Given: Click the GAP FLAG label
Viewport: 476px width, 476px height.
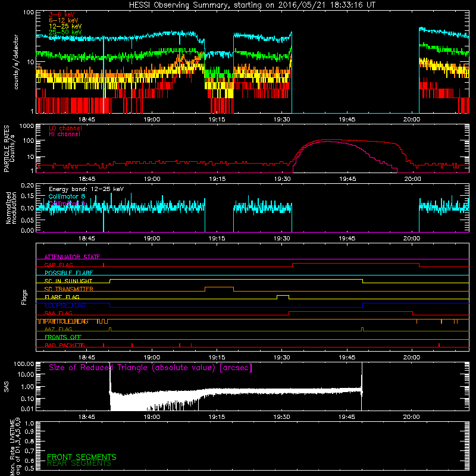Looking at the screenshot, I should click(x=58, y=265).
